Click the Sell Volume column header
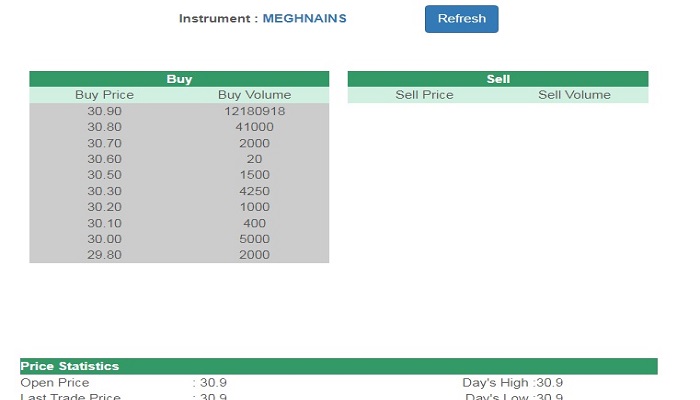This screenshot has width=700, height=400. pyautogui.click(x=574, y=95)
